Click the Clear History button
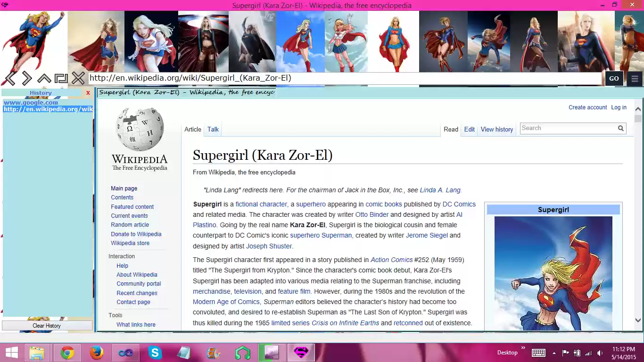The height and width of the screenshot is (362, 644). click(x=46, y=325)
